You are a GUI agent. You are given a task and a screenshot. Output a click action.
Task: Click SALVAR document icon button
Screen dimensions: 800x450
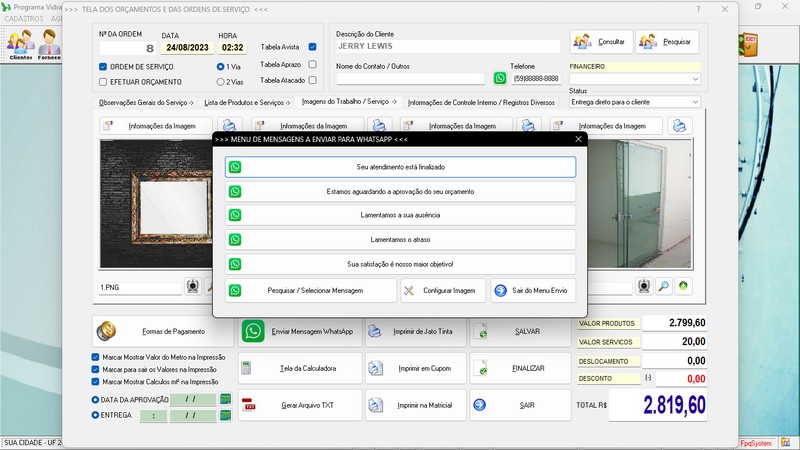point(520,331)
